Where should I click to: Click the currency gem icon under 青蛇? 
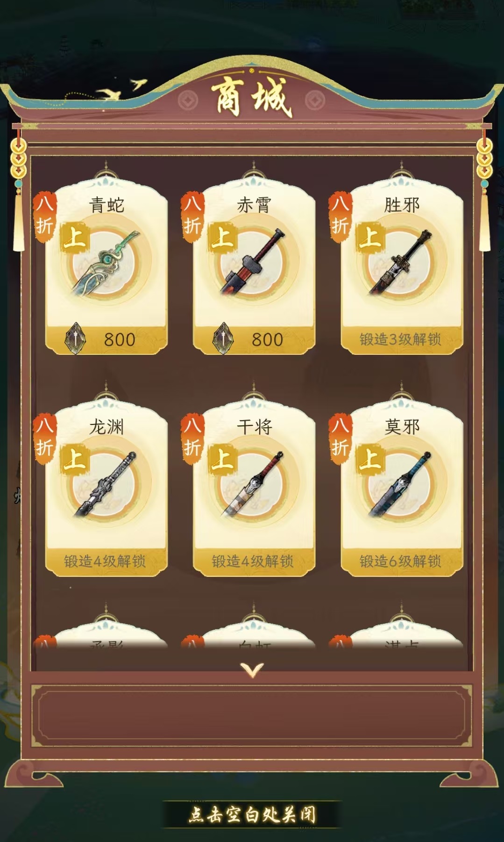pos(75,338)
